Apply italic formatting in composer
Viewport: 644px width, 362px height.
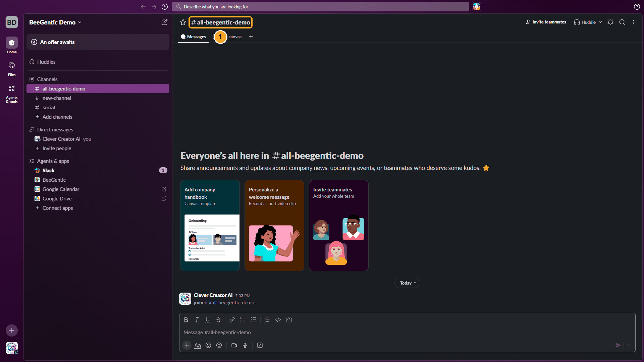[x=197, y=320]
